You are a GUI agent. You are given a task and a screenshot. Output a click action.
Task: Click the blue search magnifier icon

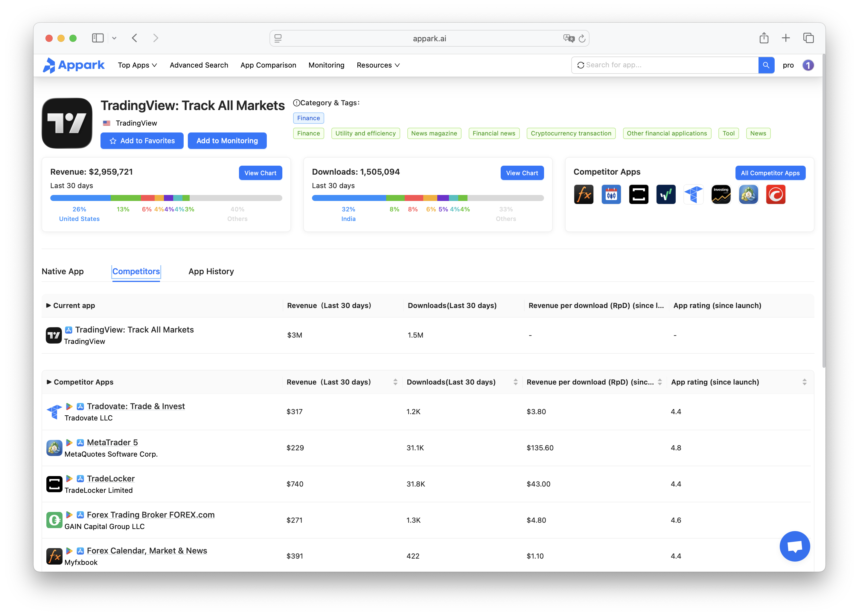[x=766, y=65]
